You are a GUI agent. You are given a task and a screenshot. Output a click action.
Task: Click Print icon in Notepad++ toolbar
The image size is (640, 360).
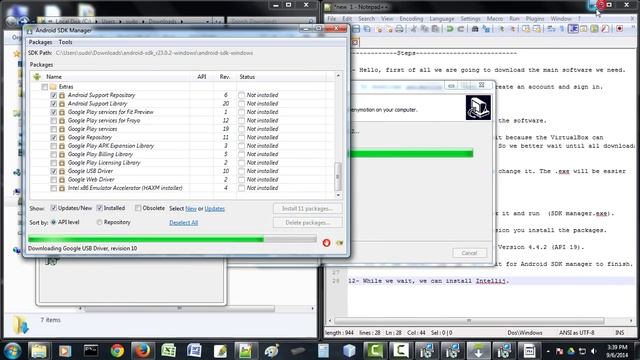click(x=399, y=29)
